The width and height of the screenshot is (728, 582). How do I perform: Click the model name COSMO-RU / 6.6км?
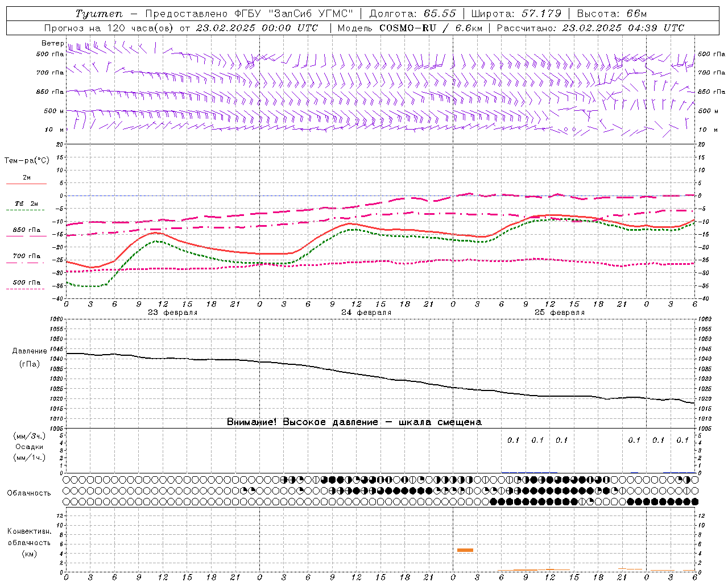tap(431, 28)
